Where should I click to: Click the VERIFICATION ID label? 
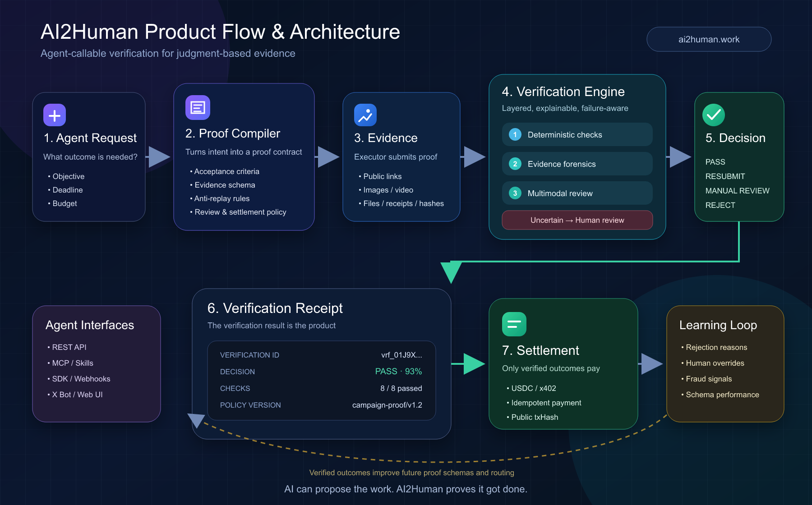249,355
